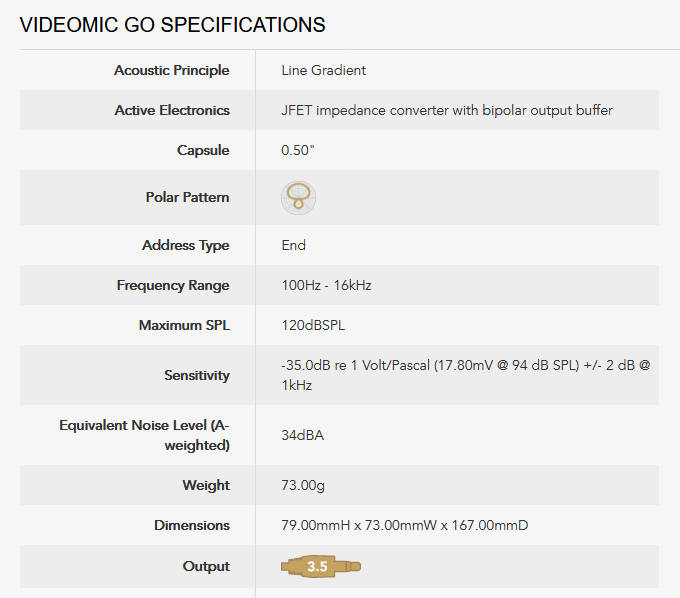
Task: Click the Sensitivity specification text
Action: point(466,375)
